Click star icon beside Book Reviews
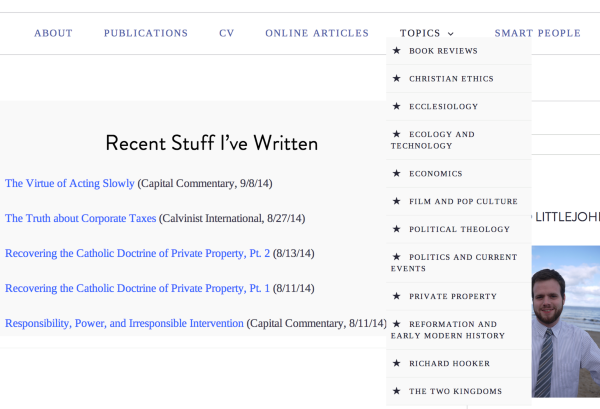The image size is (600, 409). (397, 51)
